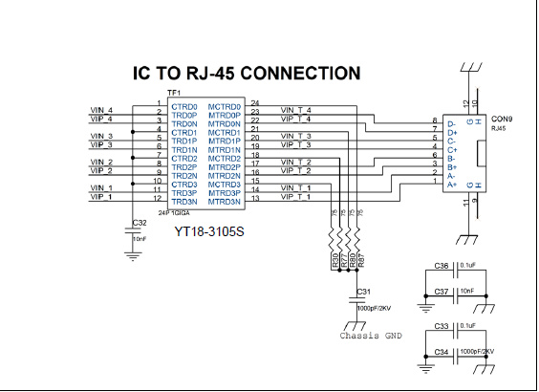Click the VIN_1 net label
539x392 pixels.
pos(101,188)
